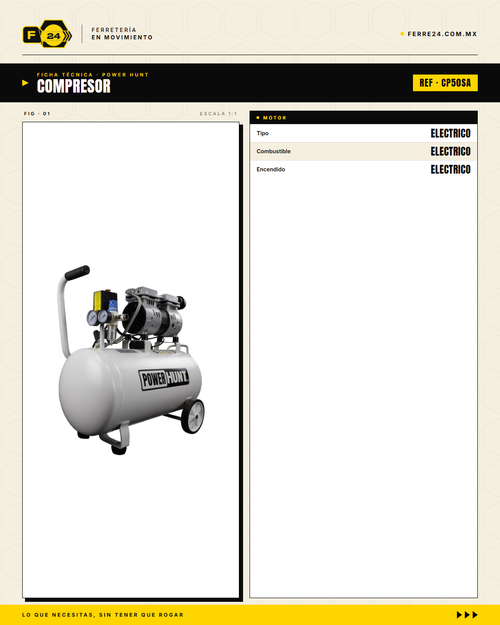Select the 'Encendido' row label
500x625 pixels.
coord(271,169)
